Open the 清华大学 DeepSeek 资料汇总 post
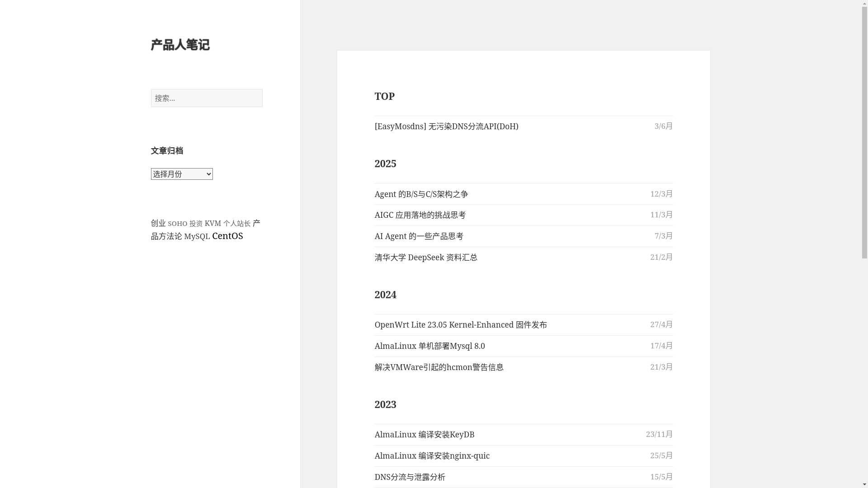868x488 pixels. click(x=426, y=258)
